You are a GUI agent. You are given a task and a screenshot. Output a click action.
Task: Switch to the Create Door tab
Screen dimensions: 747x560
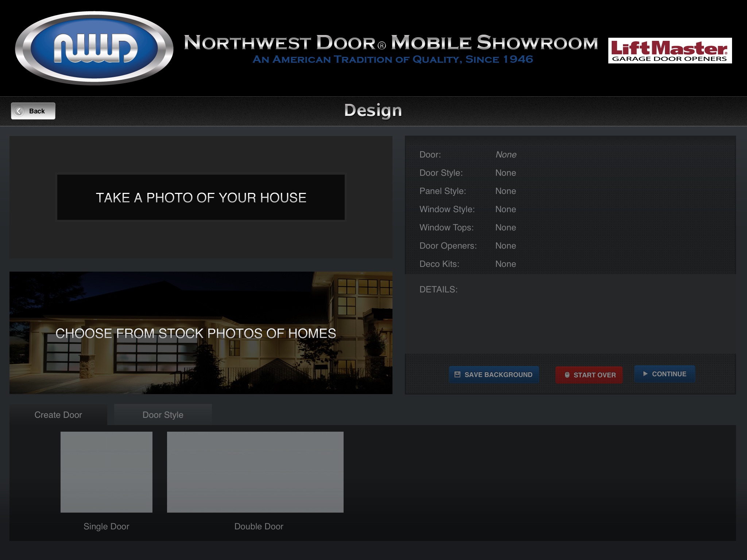click(58, 415)
